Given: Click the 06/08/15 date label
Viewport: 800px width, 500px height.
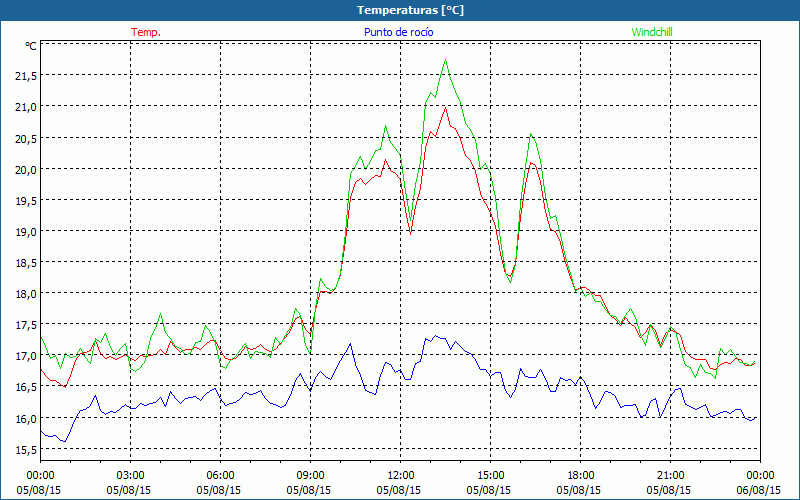Looking at the screenshot, I should click(x=758, y=490).
